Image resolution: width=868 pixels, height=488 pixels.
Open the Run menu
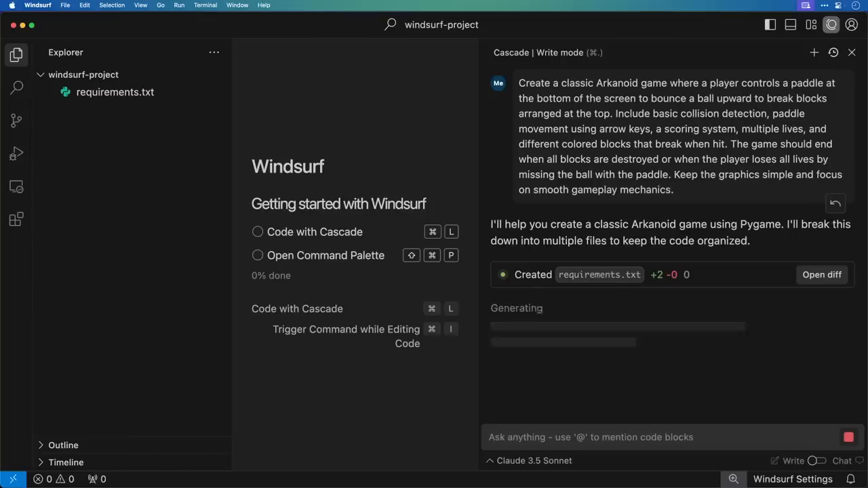179,5
